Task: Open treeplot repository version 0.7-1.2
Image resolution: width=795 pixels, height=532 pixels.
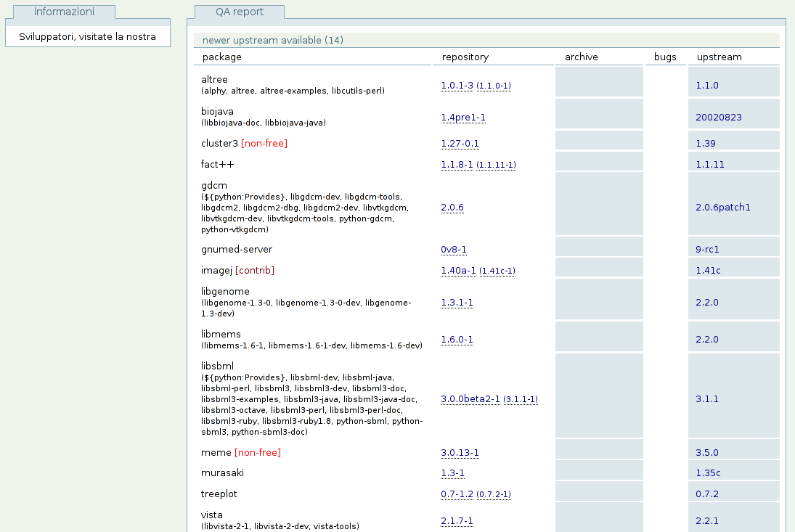Action: 457,494
